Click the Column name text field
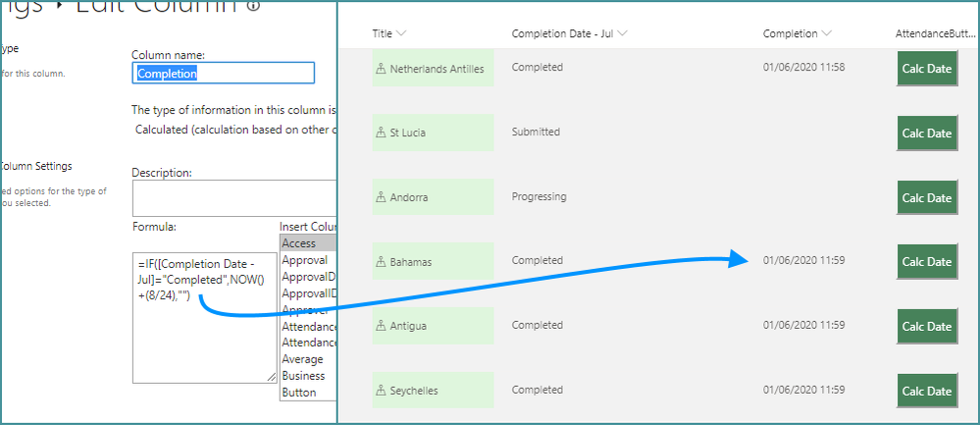Screen dimensions: 980x425 pos(223,74)
